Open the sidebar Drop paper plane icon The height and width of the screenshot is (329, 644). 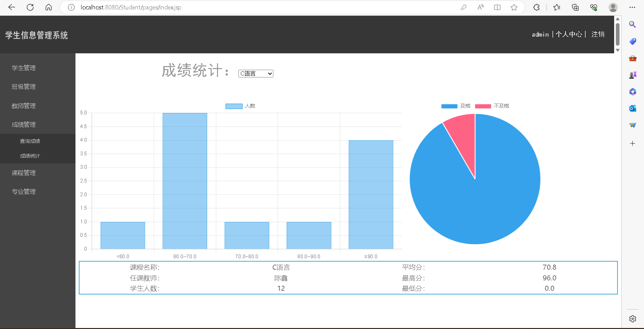(x=633, y=125)
